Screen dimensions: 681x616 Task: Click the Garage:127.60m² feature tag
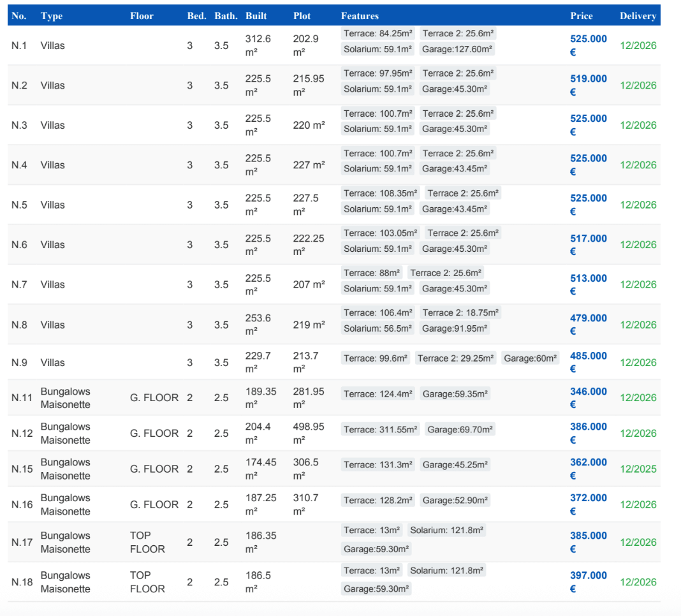click(457, 49)
